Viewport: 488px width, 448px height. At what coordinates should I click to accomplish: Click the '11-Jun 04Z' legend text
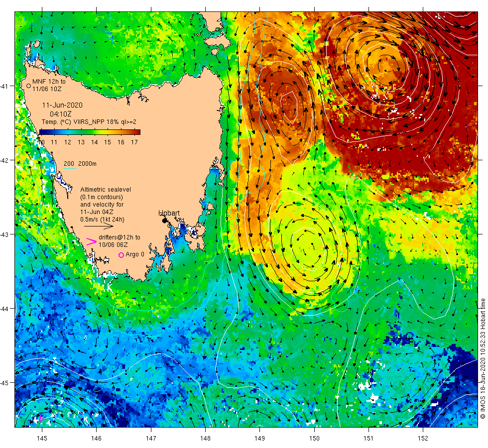tap(97, 212)
